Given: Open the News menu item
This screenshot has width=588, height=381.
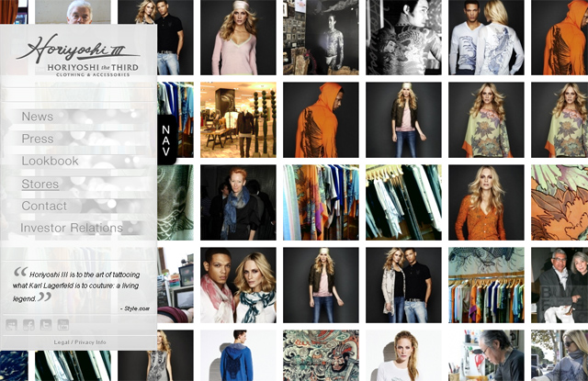Looking at the screenshot, I should (x=38, y=117).
